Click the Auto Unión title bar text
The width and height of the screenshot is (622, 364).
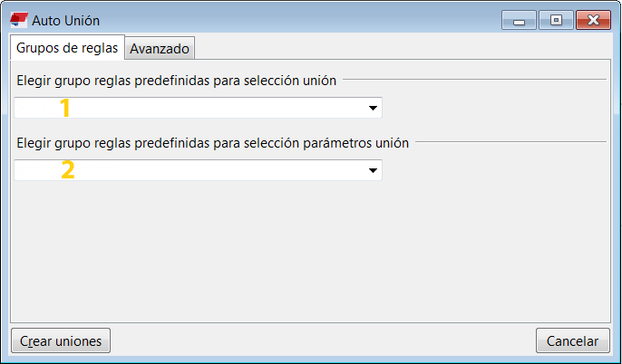(66, 20)
